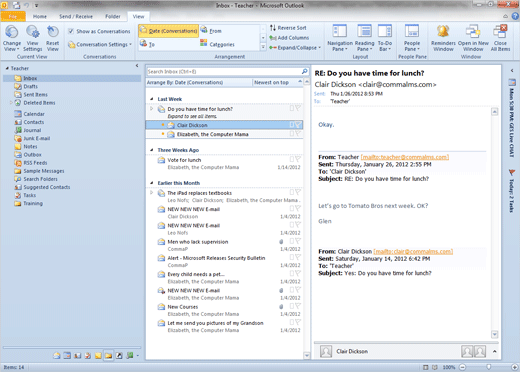Open The iPad replaces textbooks conversation
Image resolution: width=520 pixels, height=372 pixels.
click(x=224, y=196)
